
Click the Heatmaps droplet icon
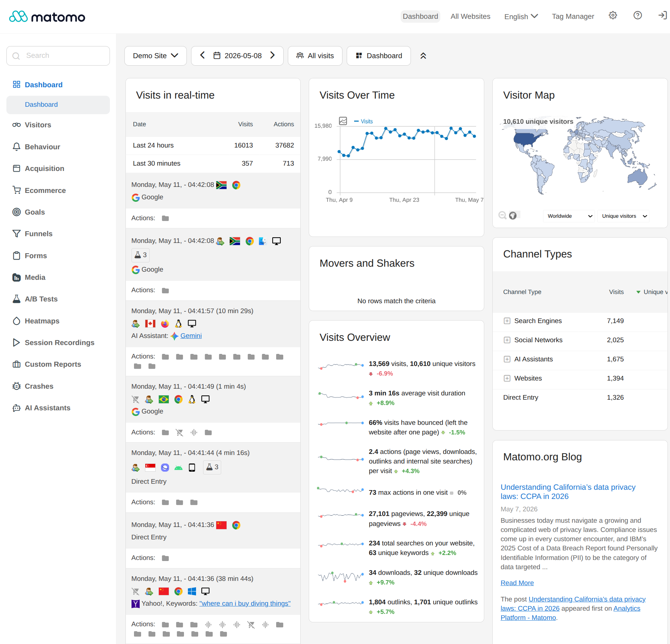coord(17,321)
